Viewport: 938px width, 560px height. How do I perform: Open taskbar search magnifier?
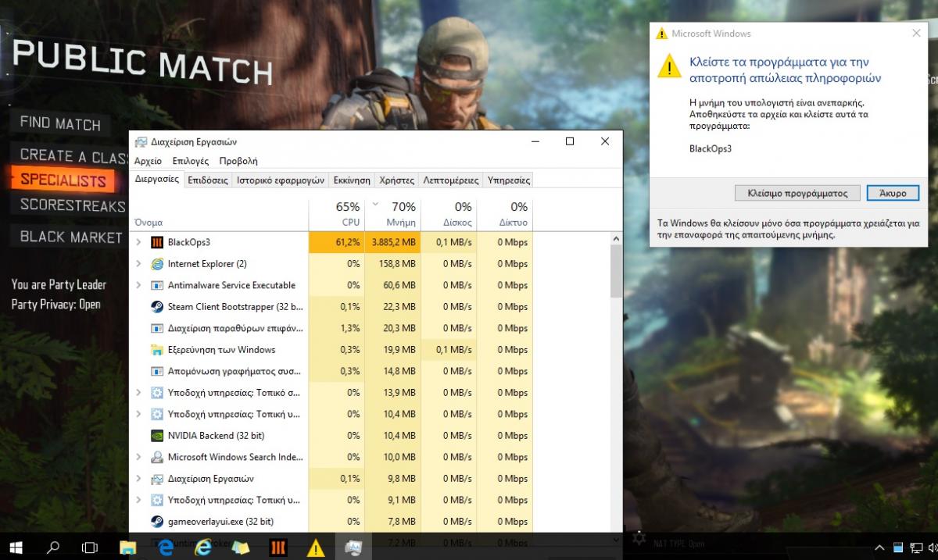tap(52, 548)
